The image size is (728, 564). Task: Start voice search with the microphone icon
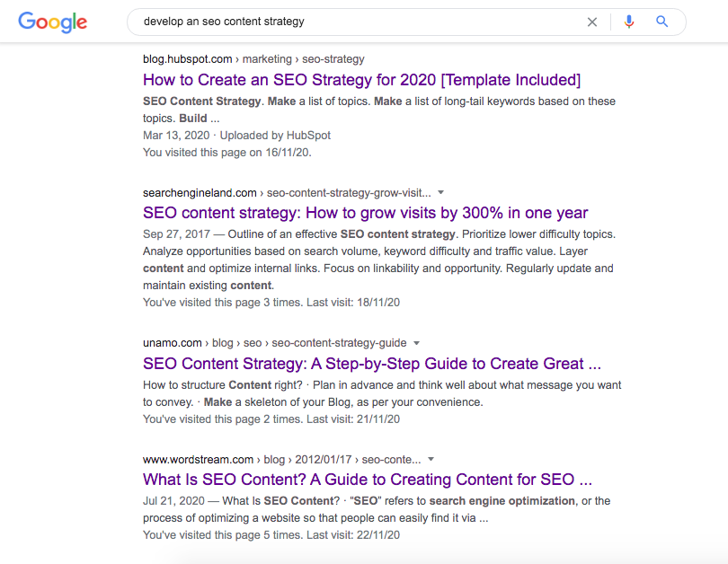click(629, 22)
